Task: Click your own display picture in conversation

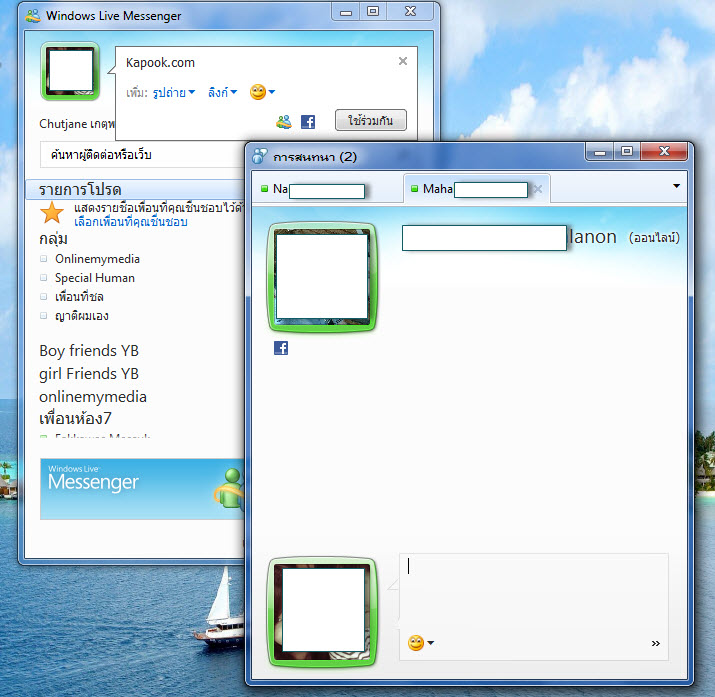Action: 322,612
